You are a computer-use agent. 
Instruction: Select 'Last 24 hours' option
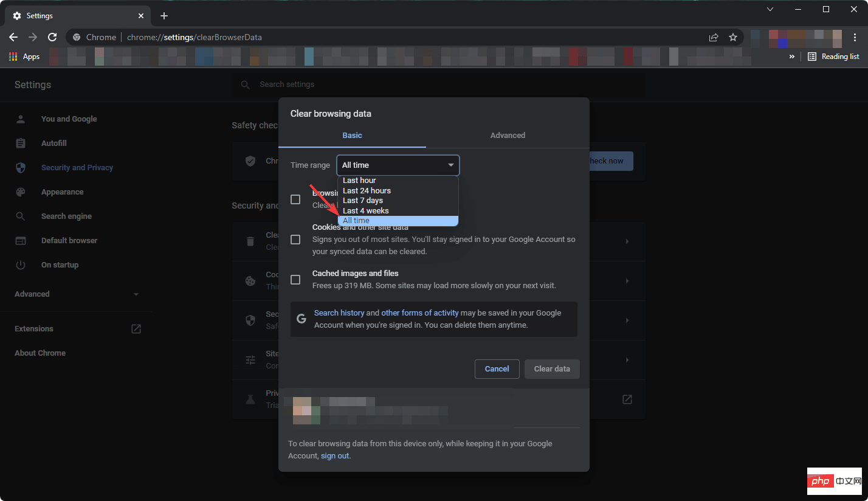pyautogui.click(x=367, y=190)
